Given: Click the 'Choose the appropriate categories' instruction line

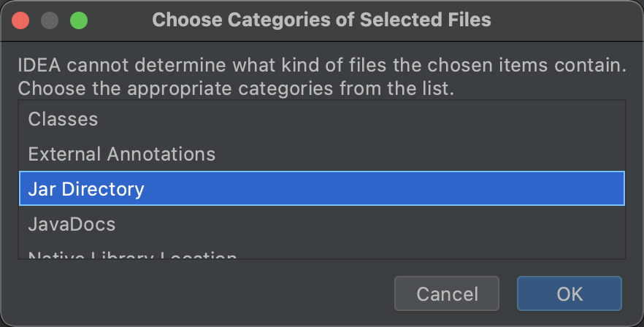Looking at the screenshot, I should pyautogui.click(x=235, y=90).
